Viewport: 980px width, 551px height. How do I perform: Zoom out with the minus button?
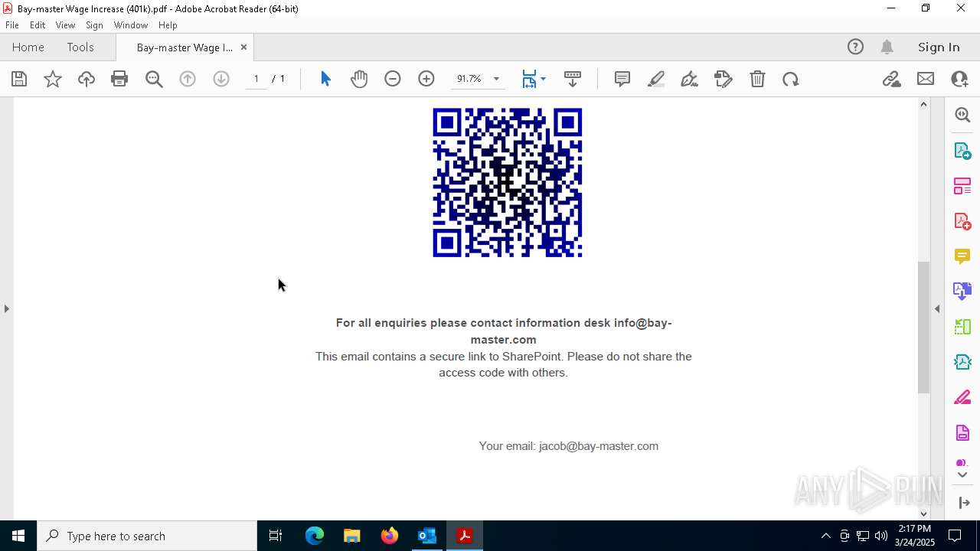[x=393, y=79]
